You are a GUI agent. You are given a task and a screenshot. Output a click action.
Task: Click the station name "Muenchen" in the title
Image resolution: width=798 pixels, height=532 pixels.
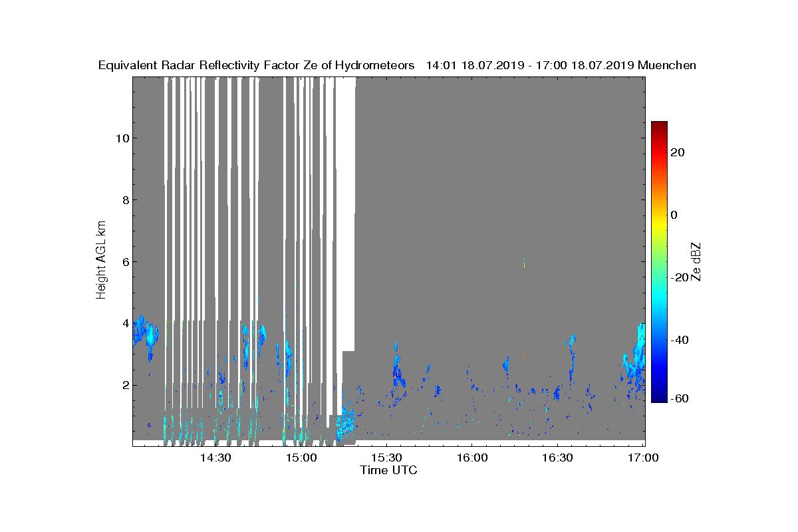tap(667, 65)
